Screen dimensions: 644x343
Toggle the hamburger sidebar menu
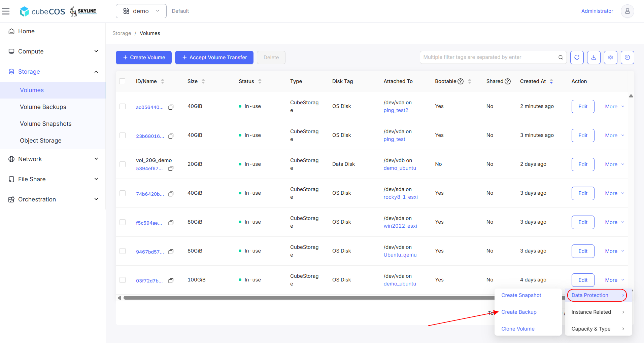click(6, 11)
